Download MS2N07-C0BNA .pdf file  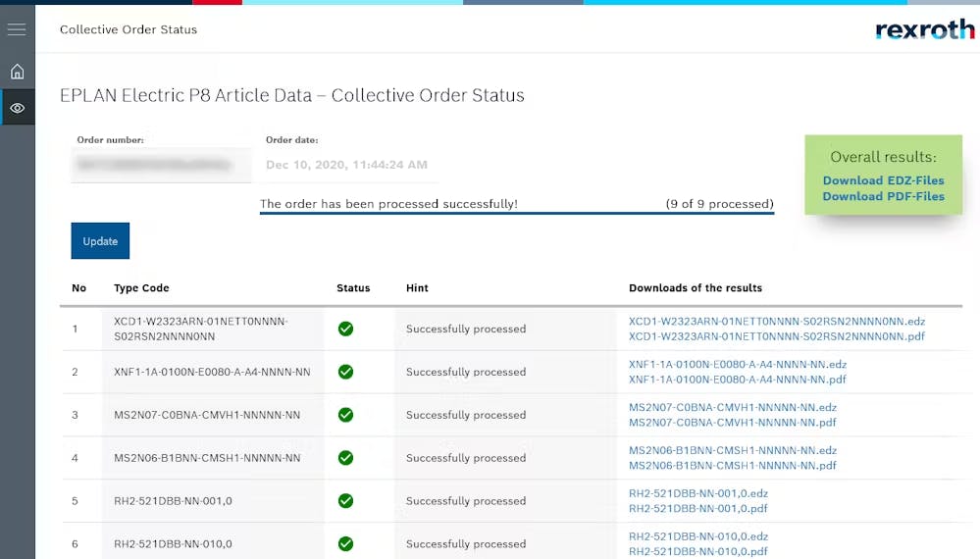coord(733,423)
